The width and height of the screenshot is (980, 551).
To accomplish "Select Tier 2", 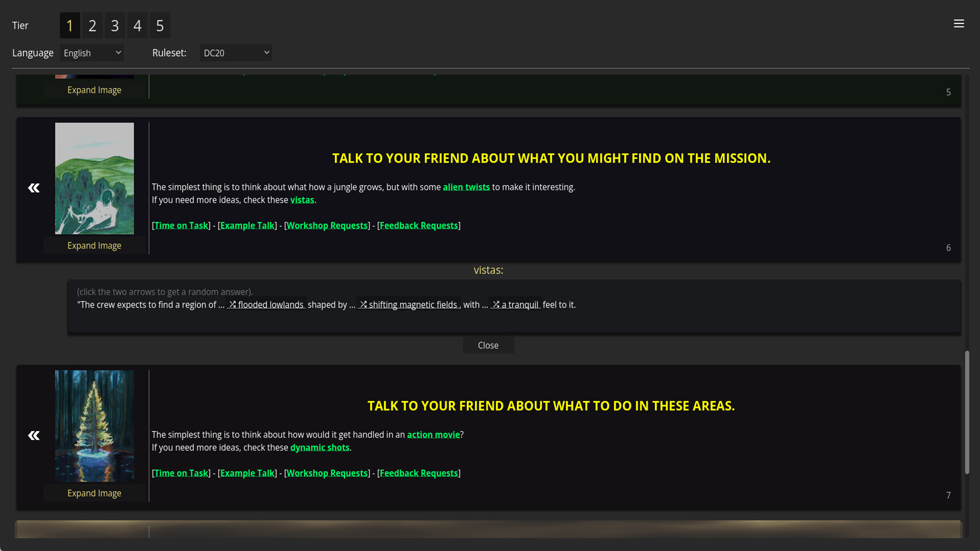I will pos(92,26).
